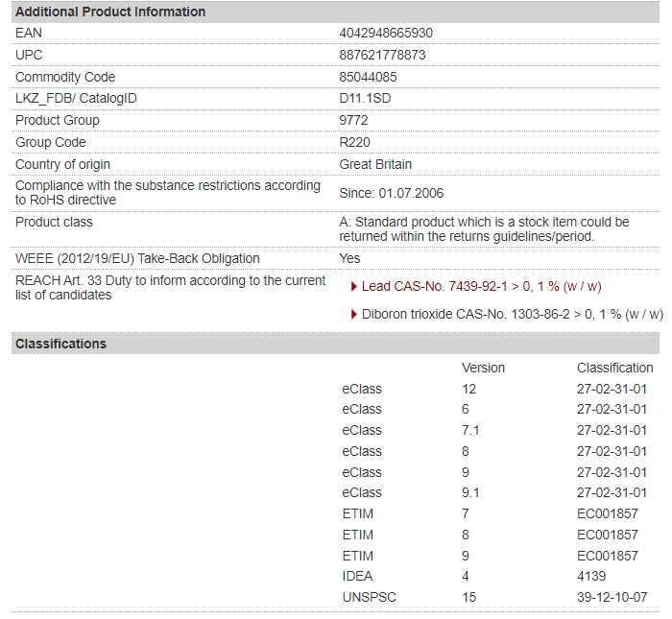Click the WEEE Take-Back value Yes
Screen dimensions: 672x619
pos(349,258)
